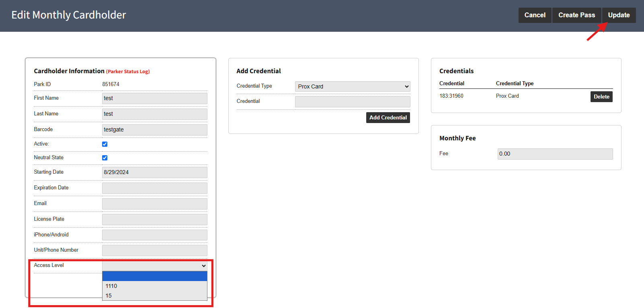644x308 pixels.
Task: Select access level 15 option
Action: [155, 296]
